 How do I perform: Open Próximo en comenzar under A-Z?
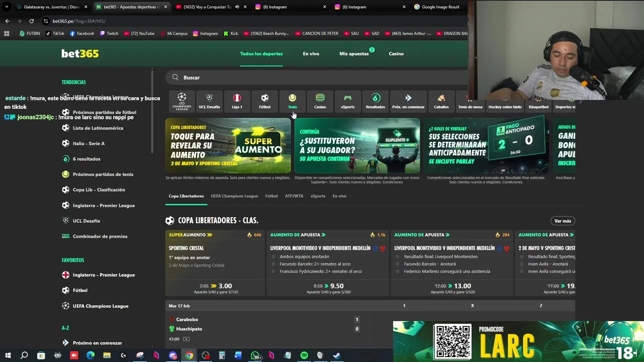[99, 343]
